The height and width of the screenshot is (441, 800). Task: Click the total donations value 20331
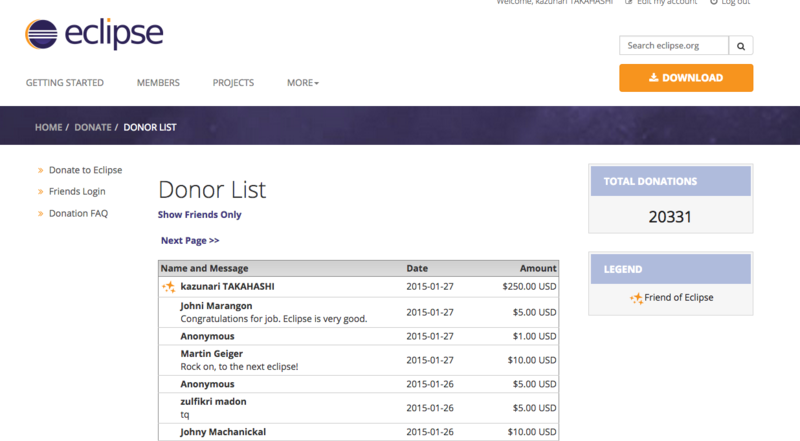[x=670, y=217]
